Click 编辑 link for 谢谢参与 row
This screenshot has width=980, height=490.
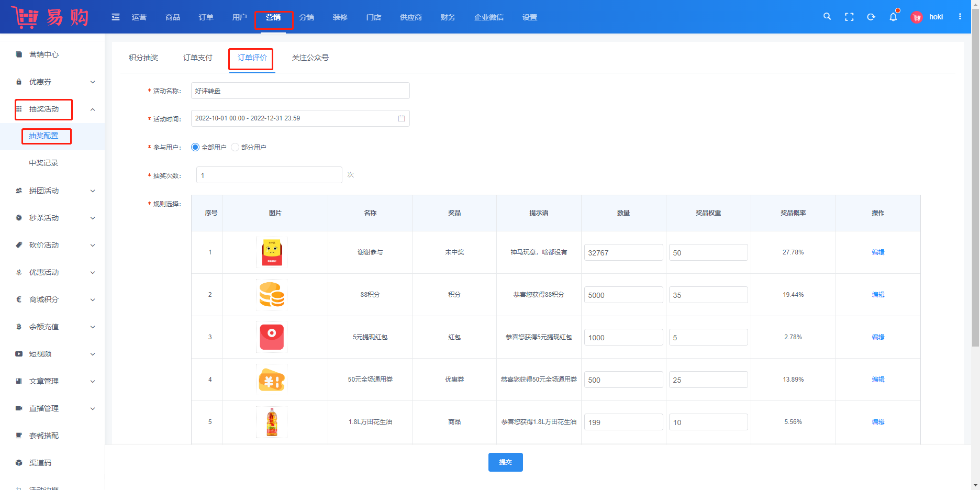pyautogui.click(x=878, y=252)
